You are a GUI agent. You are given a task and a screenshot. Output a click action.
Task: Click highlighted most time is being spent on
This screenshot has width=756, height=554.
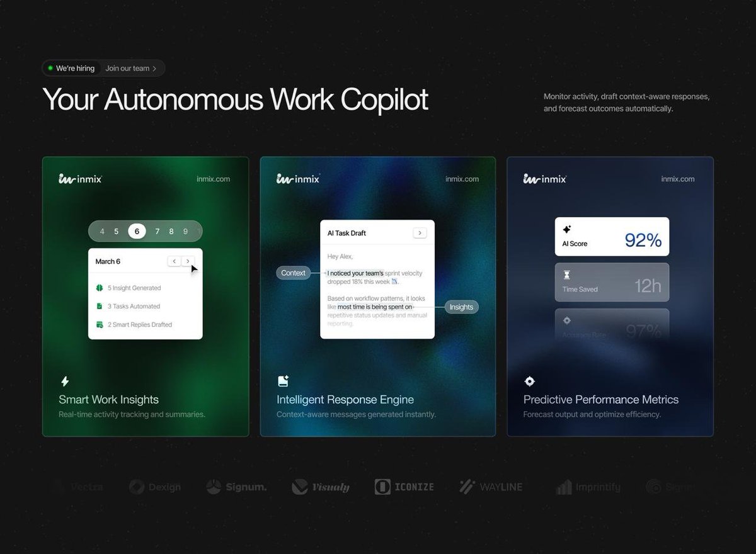click(375, 307)
